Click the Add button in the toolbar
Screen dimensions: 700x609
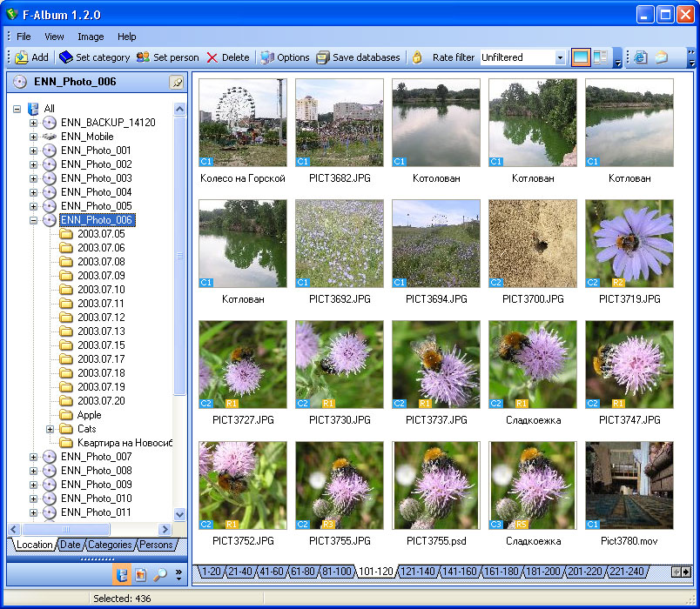[x=31, y=57]
